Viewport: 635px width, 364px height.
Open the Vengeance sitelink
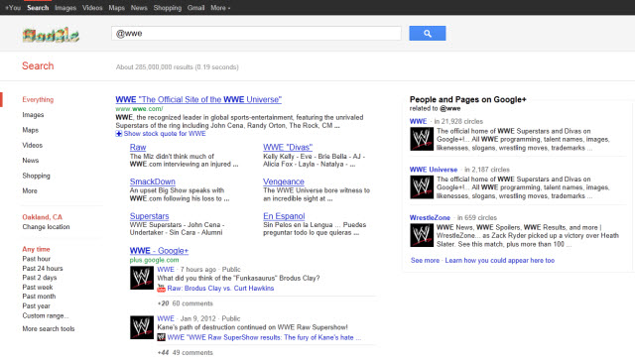(x=284, y=182)
